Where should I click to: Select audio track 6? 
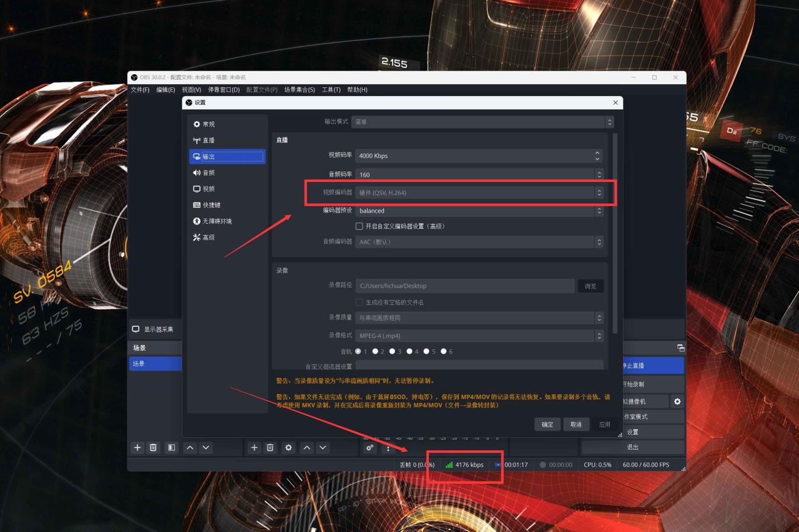pyautogui.click(x=443, y=351)
